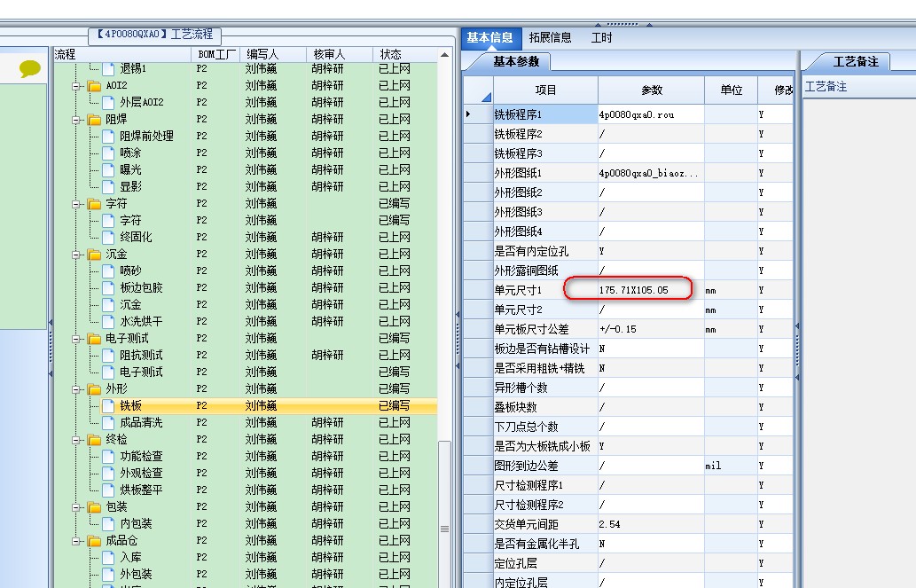916x588 pixels.
Task: Collapse the 成品仓 tree node
Action: 76,541
